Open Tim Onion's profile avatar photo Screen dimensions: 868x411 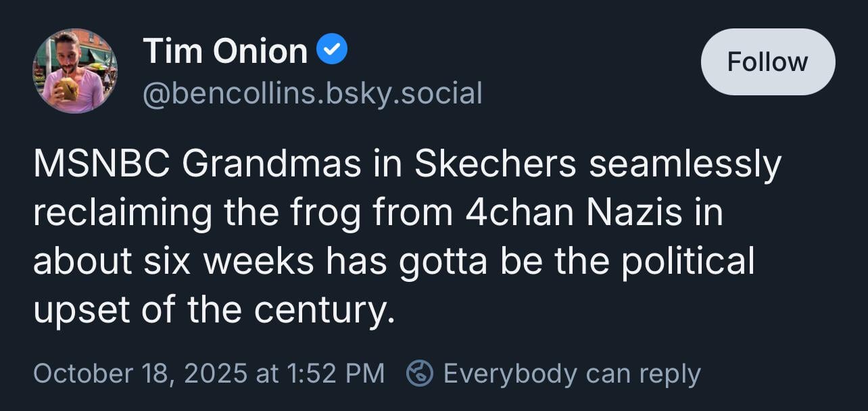pos(75,71)
